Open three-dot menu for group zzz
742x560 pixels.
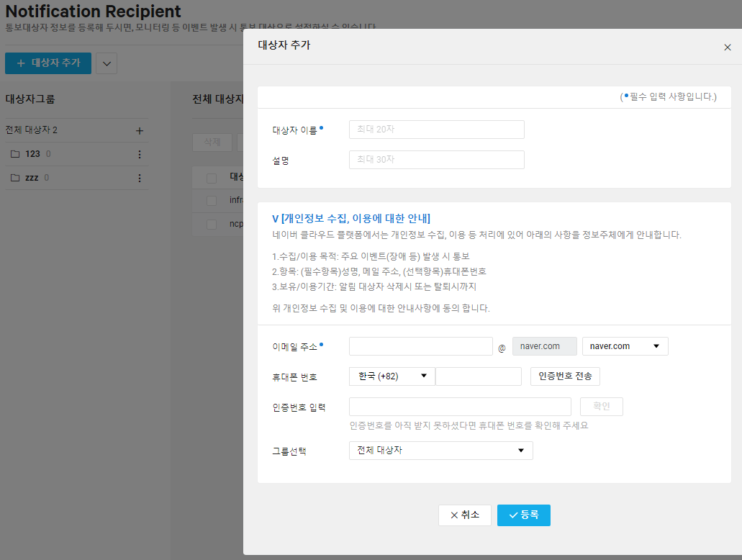pyautogui.click(x=139, y=178)
